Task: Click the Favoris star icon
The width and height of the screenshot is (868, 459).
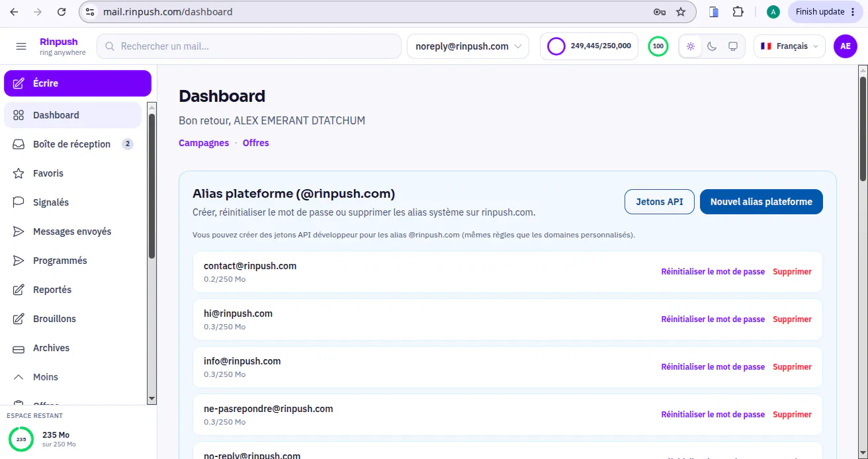Action: point(19,173)
